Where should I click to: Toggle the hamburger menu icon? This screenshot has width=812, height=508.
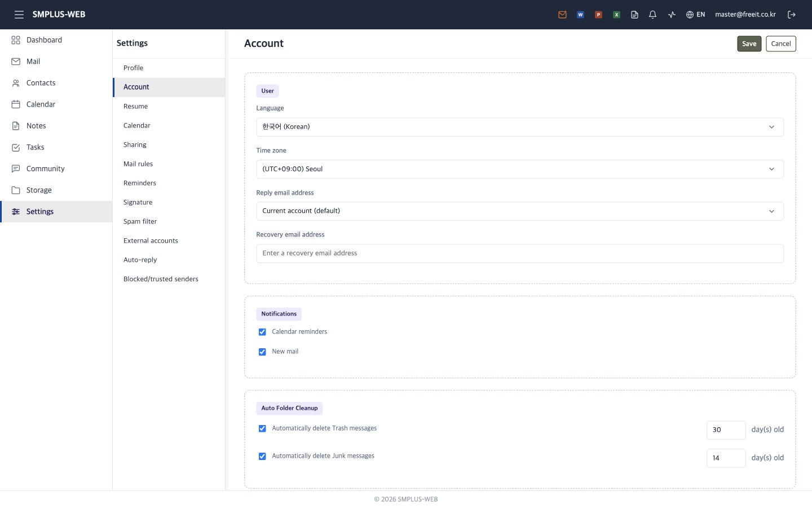(x=19, y=15)
